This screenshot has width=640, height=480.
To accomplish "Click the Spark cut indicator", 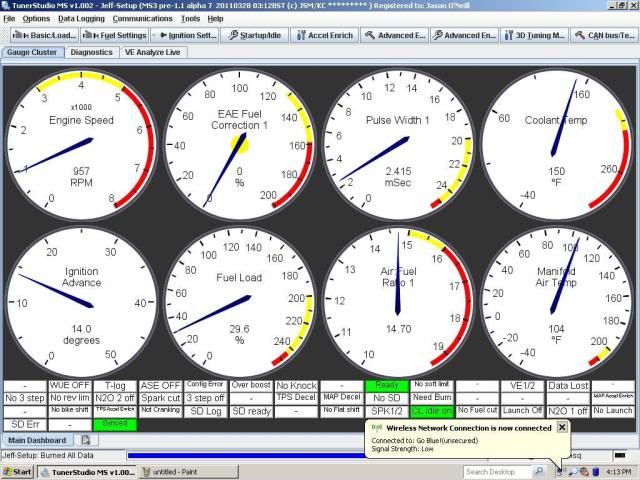I will coord(160,398).
